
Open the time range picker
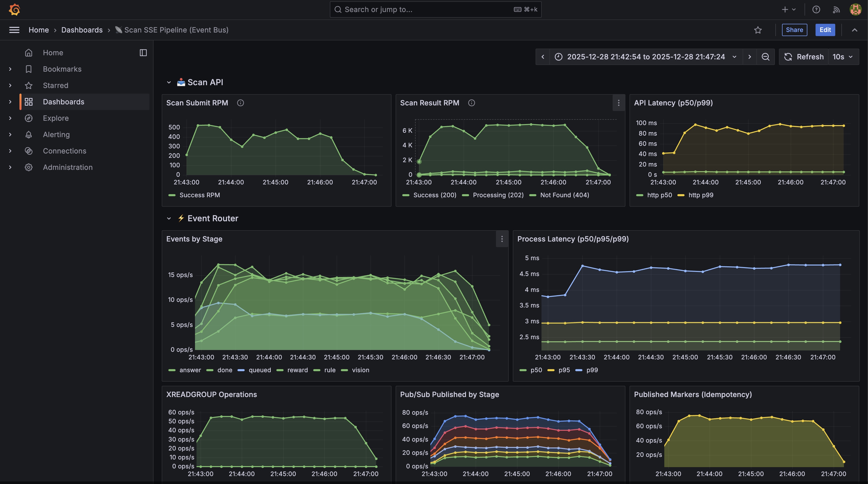(x=645, y=57)
